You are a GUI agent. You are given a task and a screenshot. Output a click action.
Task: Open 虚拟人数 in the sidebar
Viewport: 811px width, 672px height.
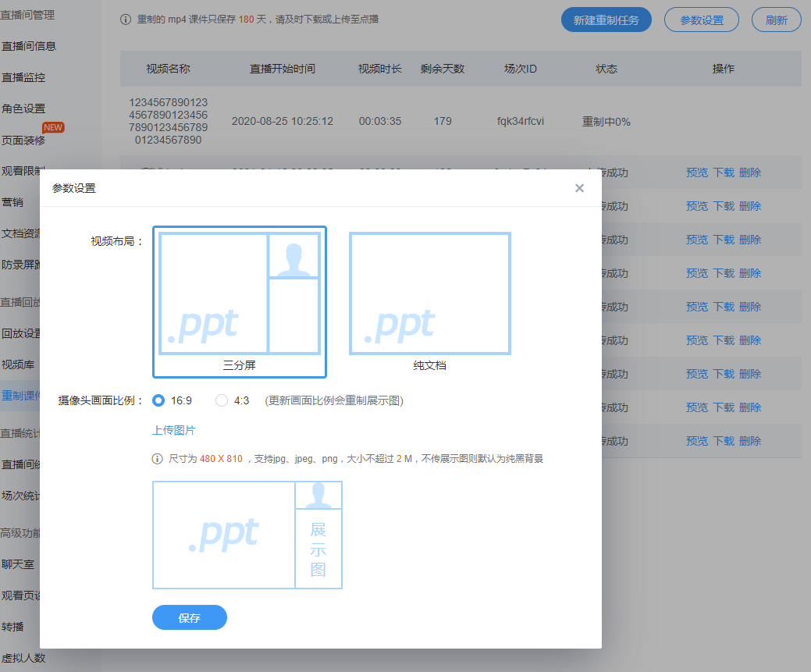coord(23,658)
